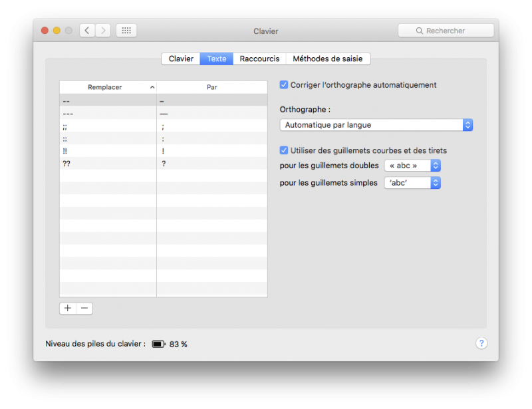This screenshot has width=532, height=409.
Task: Click the Par column header
Action: pos(211,87)
